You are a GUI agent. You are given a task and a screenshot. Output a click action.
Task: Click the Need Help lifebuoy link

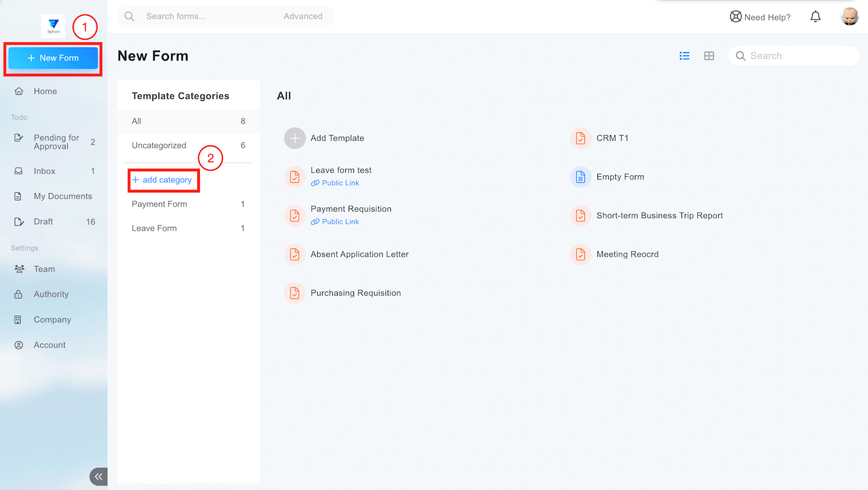(760, 17)
